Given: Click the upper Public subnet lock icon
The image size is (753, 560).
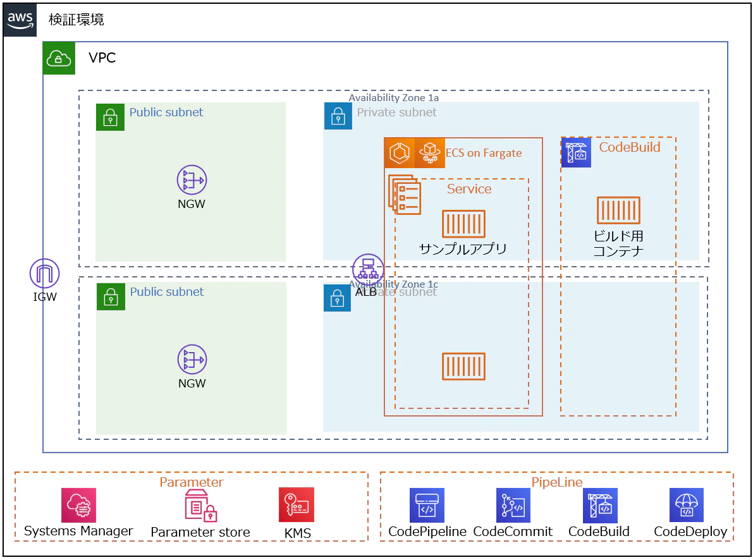Looking at the screenshot, I should (111, 117).
